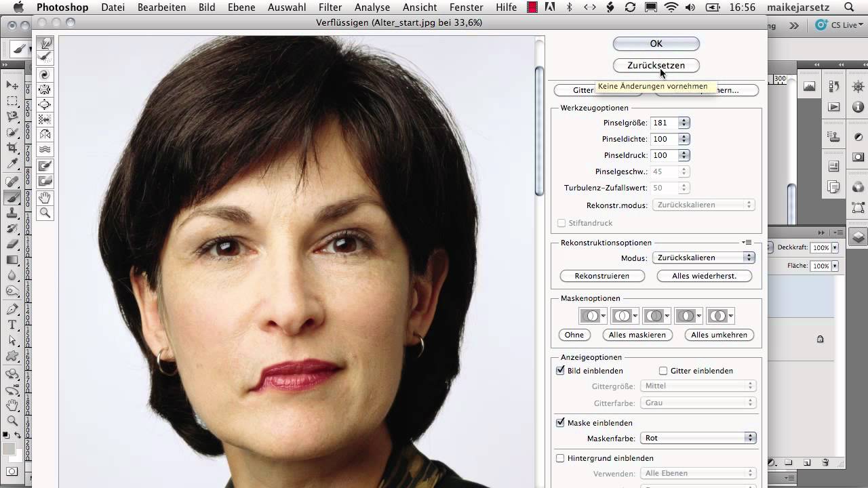The height and width of the screenshot is (488, 868).
Task: Click the foreground color swatch
Action: (x=9, y=449)
